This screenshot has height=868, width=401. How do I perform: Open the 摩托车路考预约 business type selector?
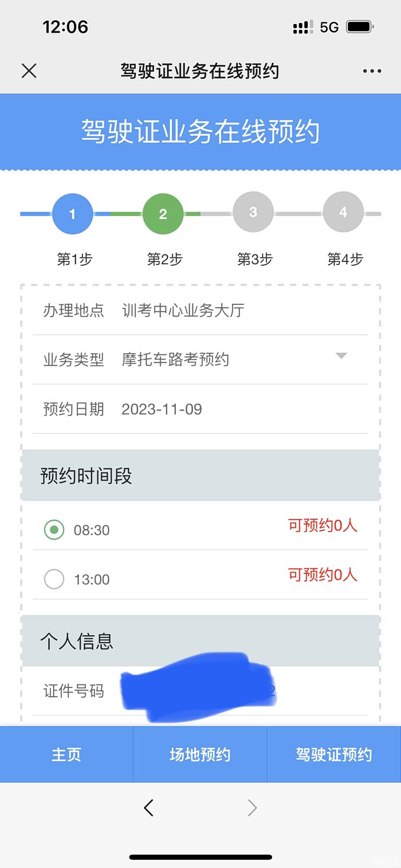tap(175, 359)
